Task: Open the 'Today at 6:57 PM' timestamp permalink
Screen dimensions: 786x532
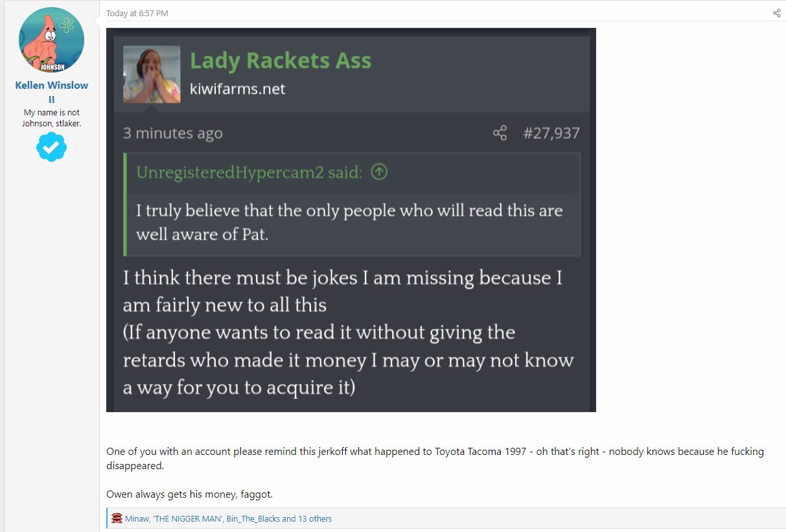Action: (x=137, y=14)
